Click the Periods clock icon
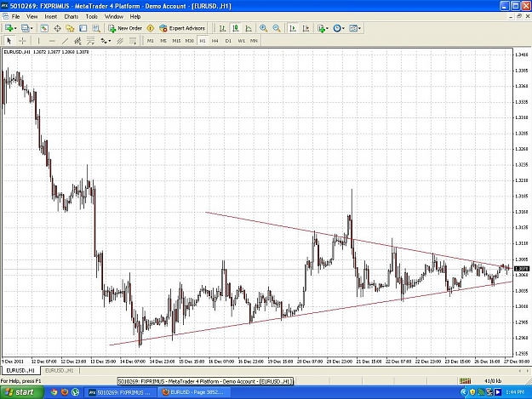The width and height of the screenshot is (532, 399). click(337, 28)
